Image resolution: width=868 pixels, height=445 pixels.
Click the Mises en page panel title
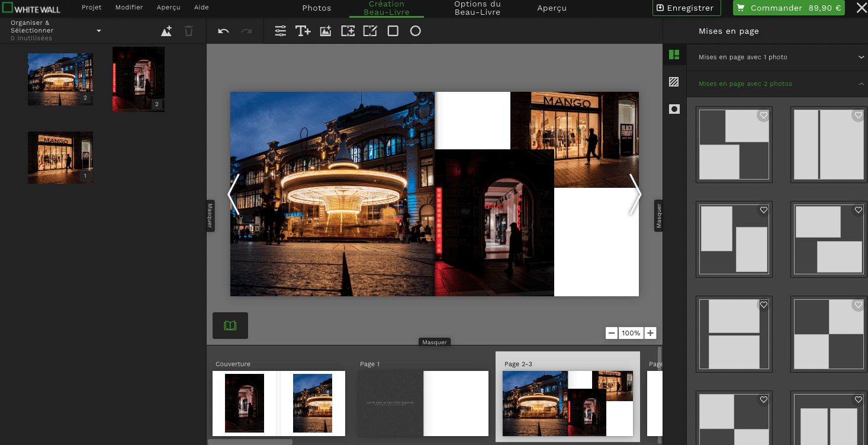[729, 31]
